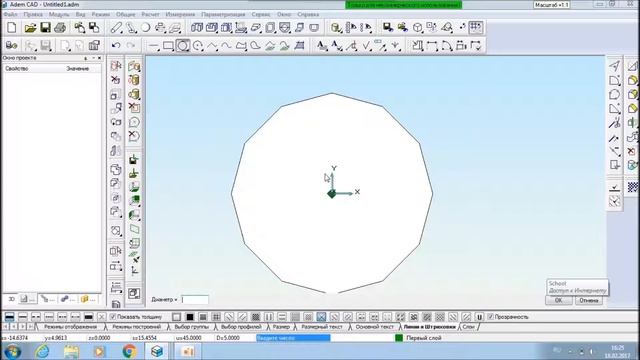The image size is (640, 360).
Task: Select the solid black fill hatch button
Action: [x=190, y=317]
